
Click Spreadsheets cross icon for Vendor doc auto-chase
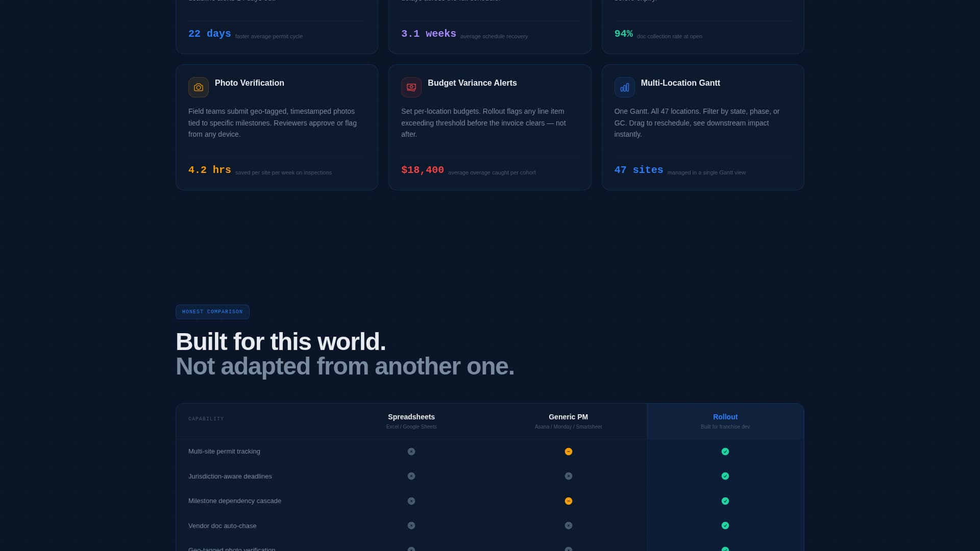tap(411, 525)
